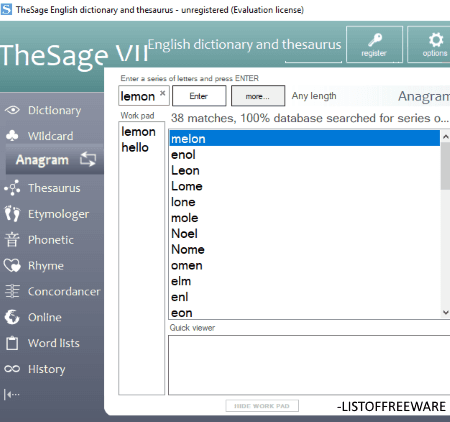This screenshot has width=450, height=422.
Task: Open the Online section
Action: click(x=45, y=317)
